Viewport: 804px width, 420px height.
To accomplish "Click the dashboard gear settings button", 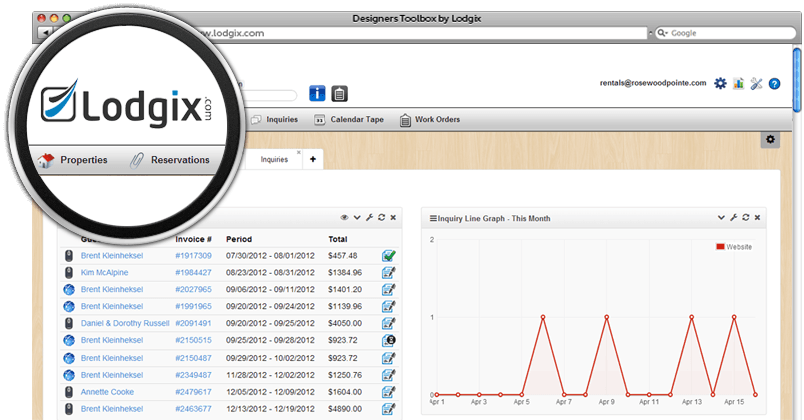I will tap(770, 139).
